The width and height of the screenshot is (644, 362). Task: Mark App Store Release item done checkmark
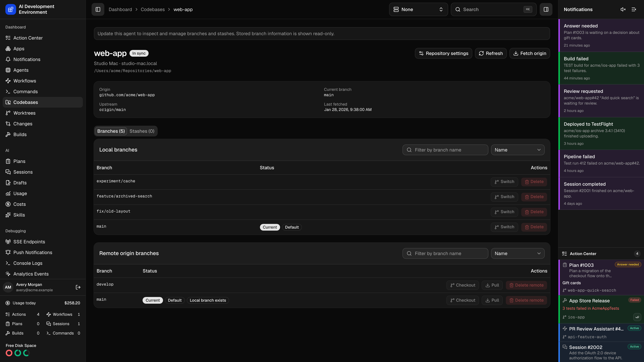pos(637,317)
